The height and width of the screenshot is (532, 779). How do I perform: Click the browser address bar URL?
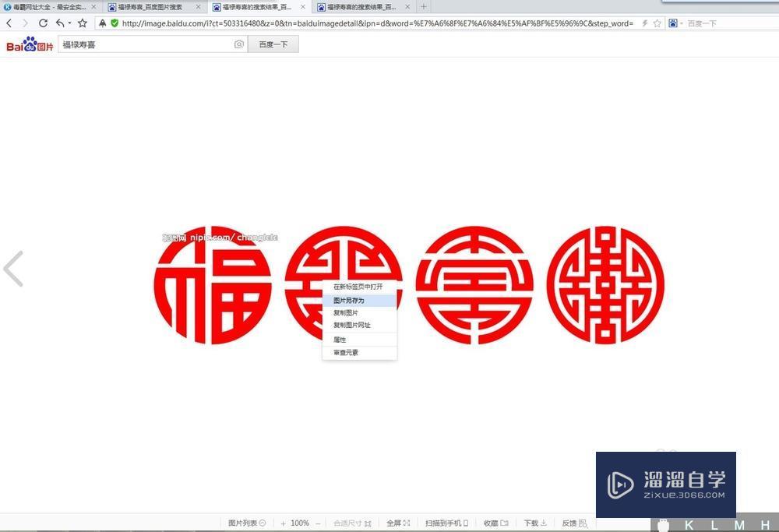378,23
